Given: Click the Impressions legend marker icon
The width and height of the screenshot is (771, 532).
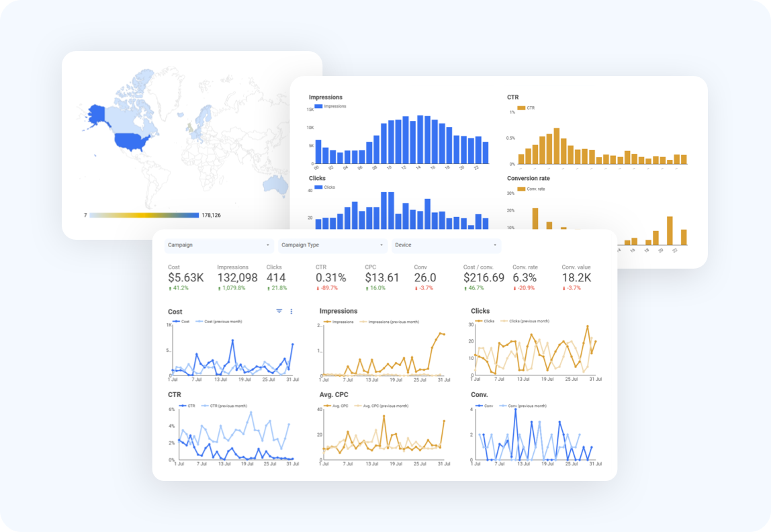Looking at the screenshot, I should pyautogui.click(x=327, y=320).
